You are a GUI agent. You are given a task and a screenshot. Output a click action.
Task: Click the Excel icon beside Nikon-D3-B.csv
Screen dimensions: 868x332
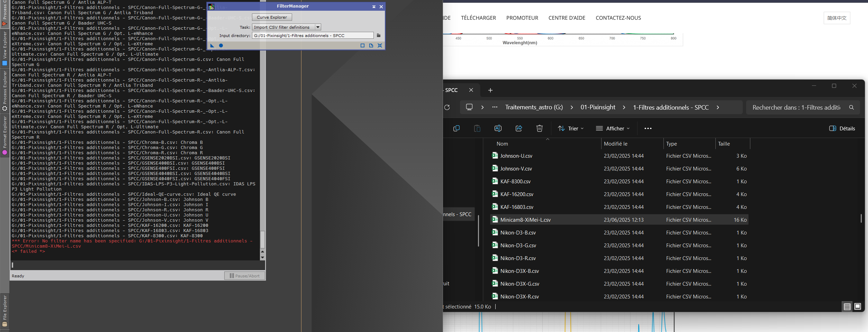point(495,232)
